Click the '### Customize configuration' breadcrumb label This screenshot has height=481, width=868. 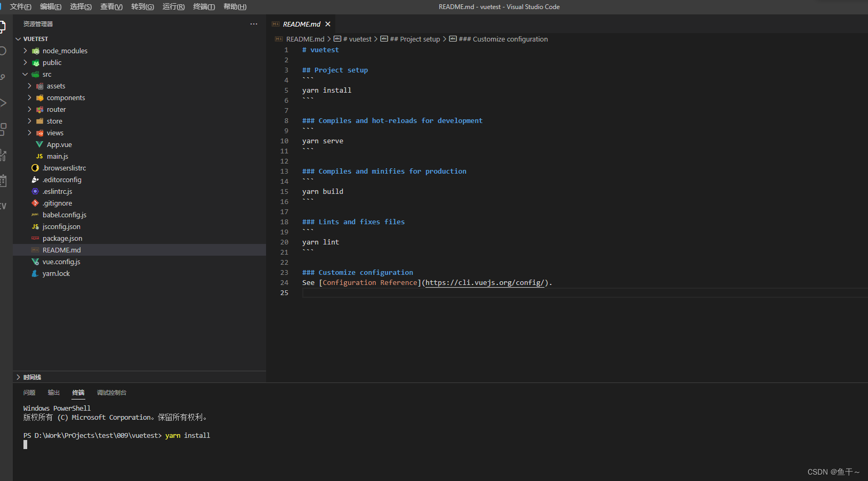(x=503, y=39)
